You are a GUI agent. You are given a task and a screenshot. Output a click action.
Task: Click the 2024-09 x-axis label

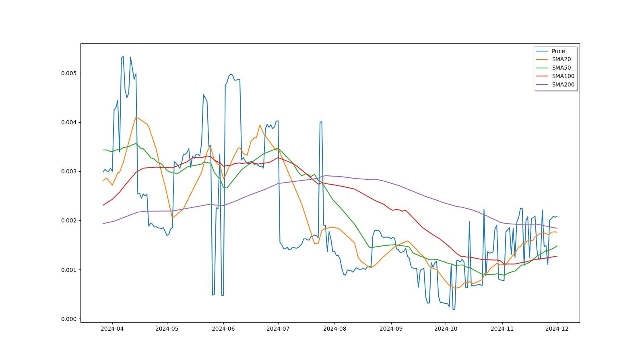click(x=391, y=329)
